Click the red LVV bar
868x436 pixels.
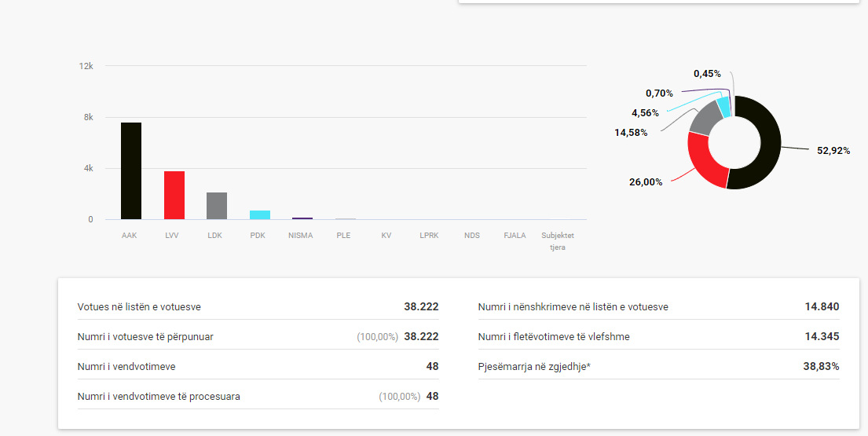[174, 196]
